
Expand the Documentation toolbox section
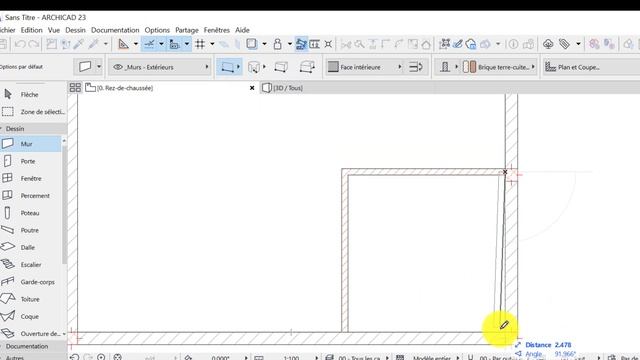(33, 346)
